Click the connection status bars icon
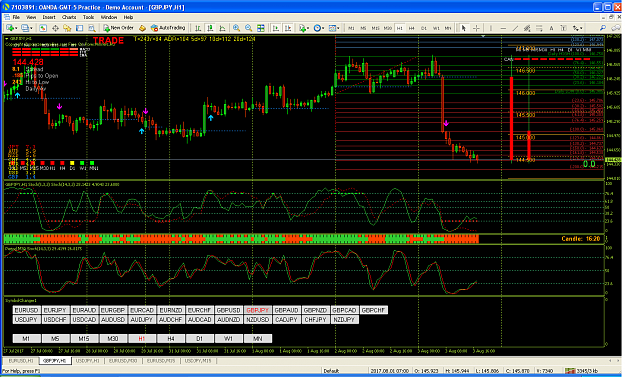This screenshot has width=625, height=377. tap(570, 371)
